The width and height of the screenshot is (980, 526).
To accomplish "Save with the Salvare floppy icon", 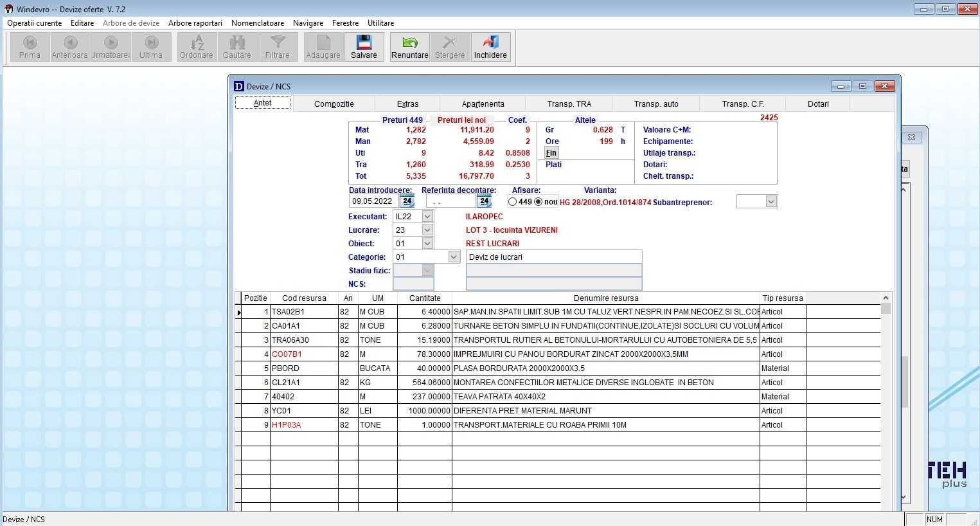I will [x=364, y=47].
